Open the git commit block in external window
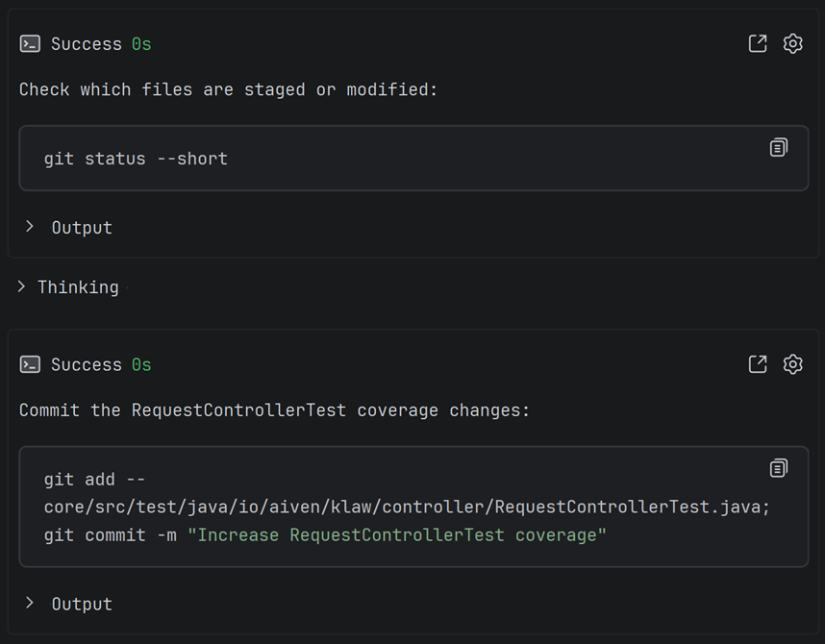Viewport: 825px width, 644px height. click(758, 364)
